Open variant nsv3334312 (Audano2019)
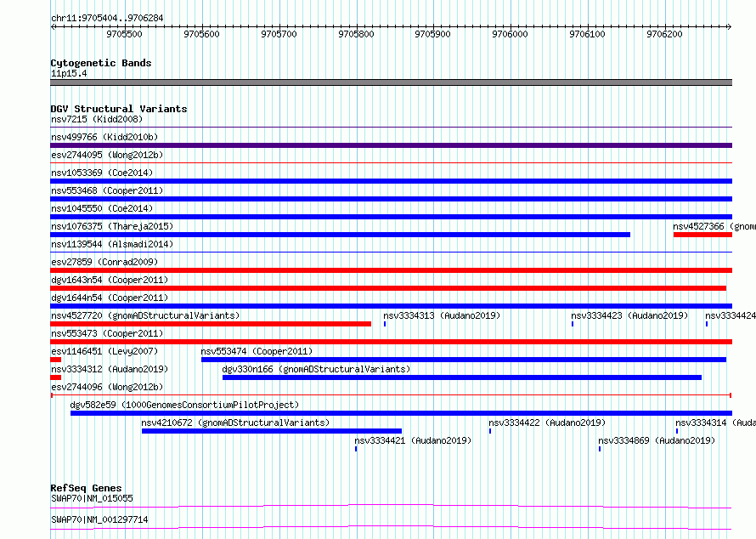 (x=110, y=369)
